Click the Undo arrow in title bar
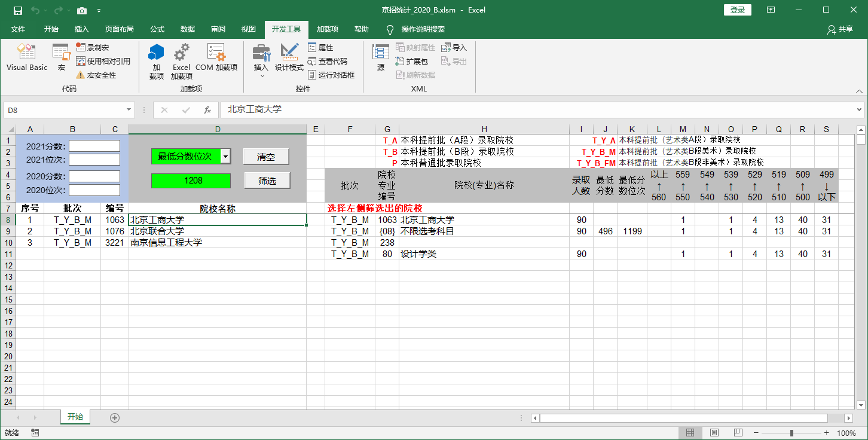868x440 pixels. [x=35, y=10]
